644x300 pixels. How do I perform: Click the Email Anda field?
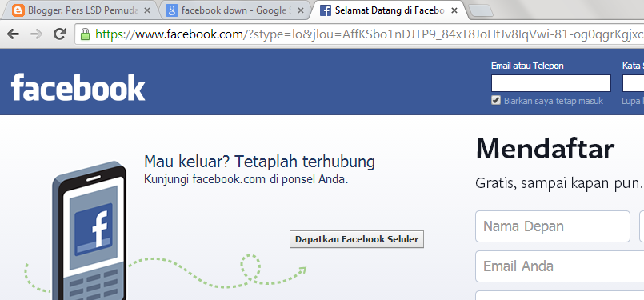560,266
